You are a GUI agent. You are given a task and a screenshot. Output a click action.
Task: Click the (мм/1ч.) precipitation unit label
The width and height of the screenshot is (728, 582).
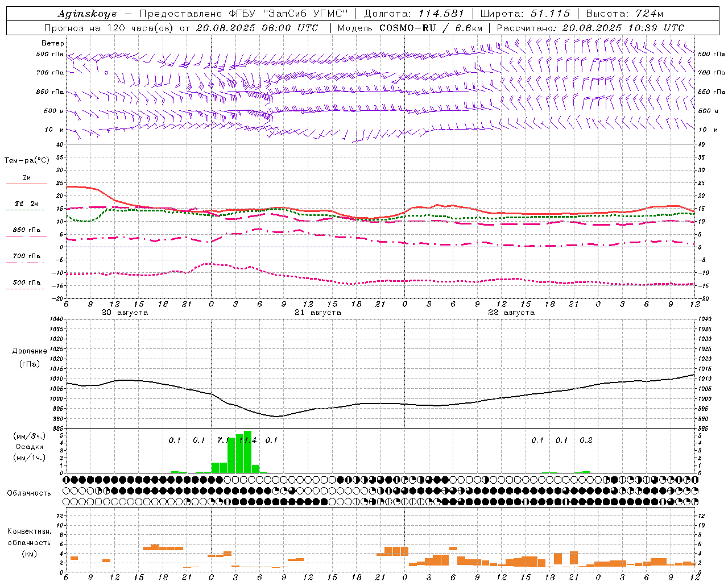(x=29, y=458)
